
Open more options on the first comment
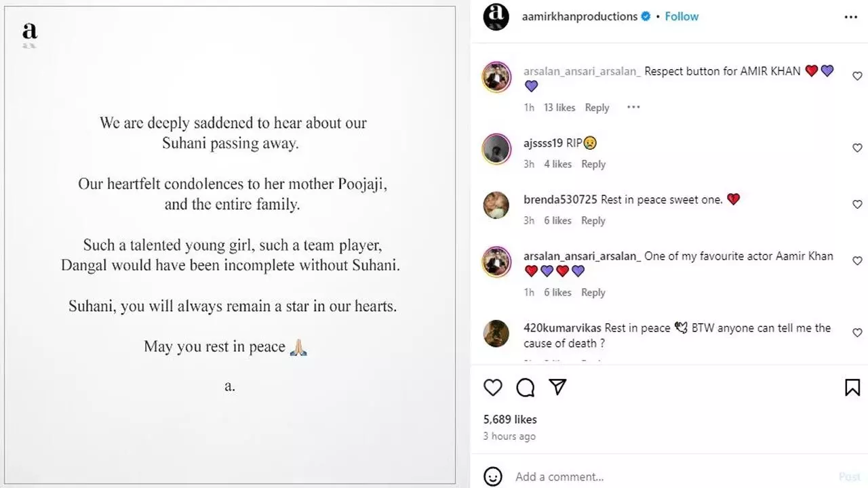point(633,107)
